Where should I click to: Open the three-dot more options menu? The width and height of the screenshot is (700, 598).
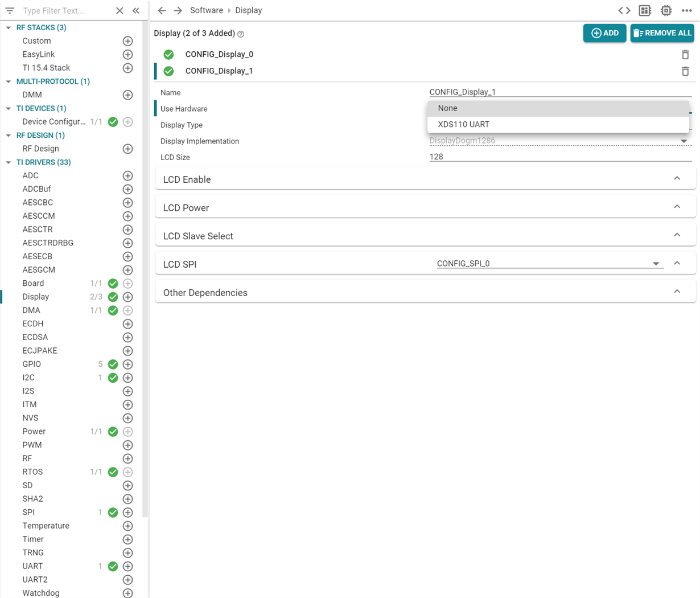(x=686, y=10)
